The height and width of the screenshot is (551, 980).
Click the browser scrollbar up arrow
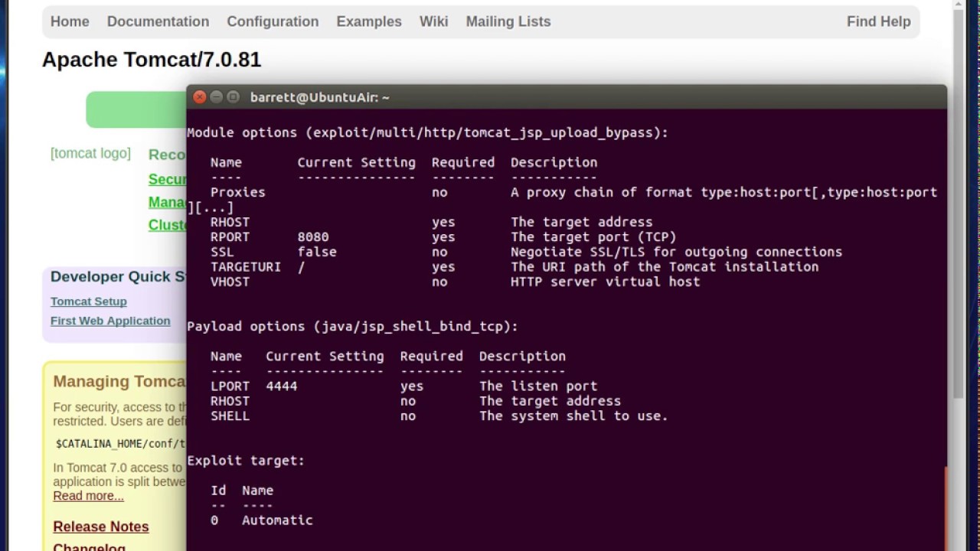coord(959,5)
